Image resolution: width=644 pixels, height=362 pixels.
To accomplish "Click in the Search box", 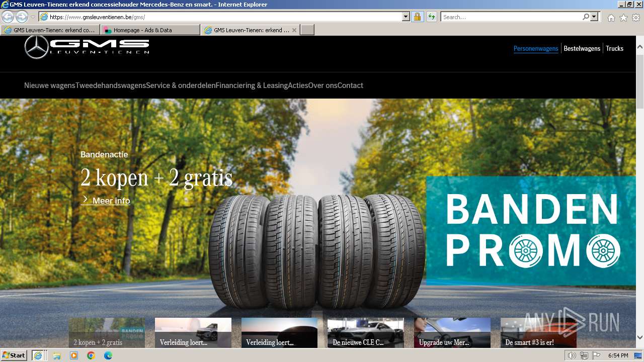I will (511, 17).
